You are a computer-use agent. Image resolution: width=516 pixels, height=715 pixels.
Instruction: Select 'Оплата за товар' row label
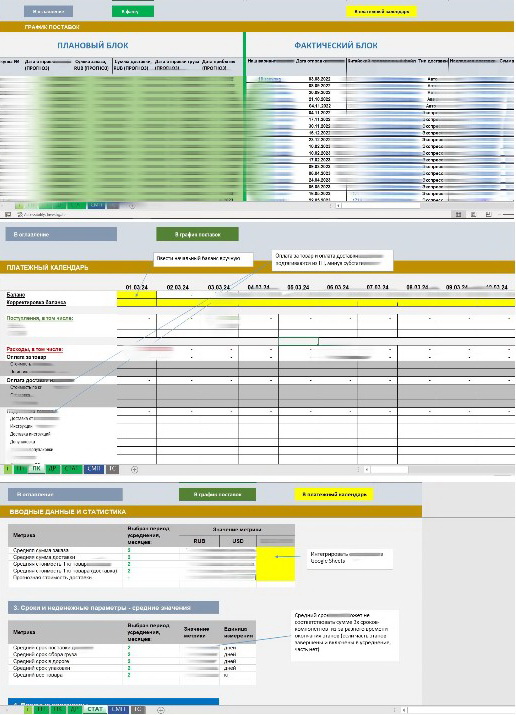coord(26,357)
